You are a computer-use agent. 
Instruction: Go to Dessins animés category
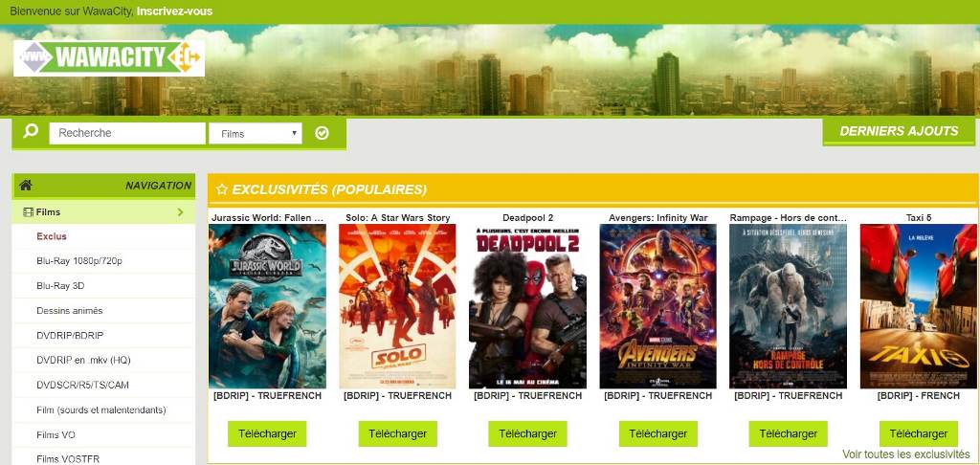tap(69, 311)
